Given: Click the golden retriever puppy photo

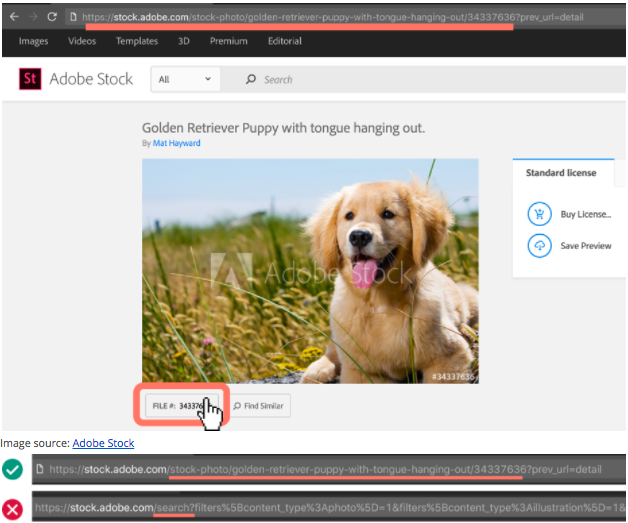Looking at the screenshot, I should click(310, 270).
